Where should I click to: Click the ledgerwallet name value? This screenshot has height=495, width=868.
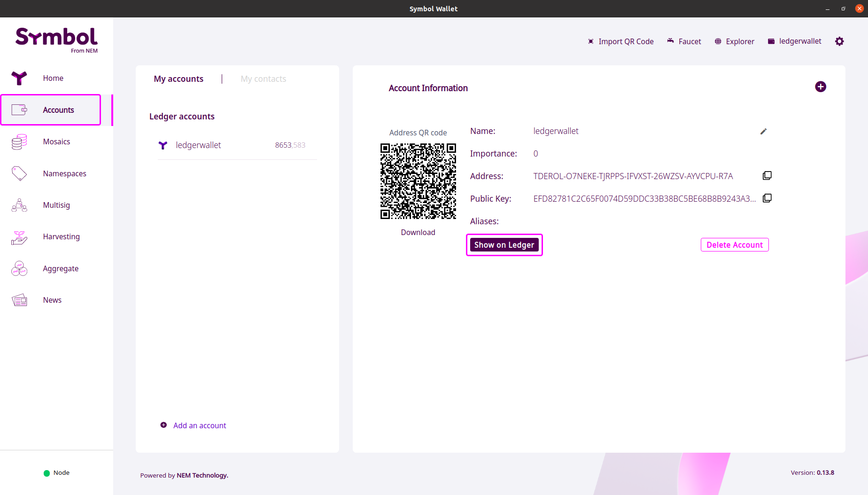(556, 131)
